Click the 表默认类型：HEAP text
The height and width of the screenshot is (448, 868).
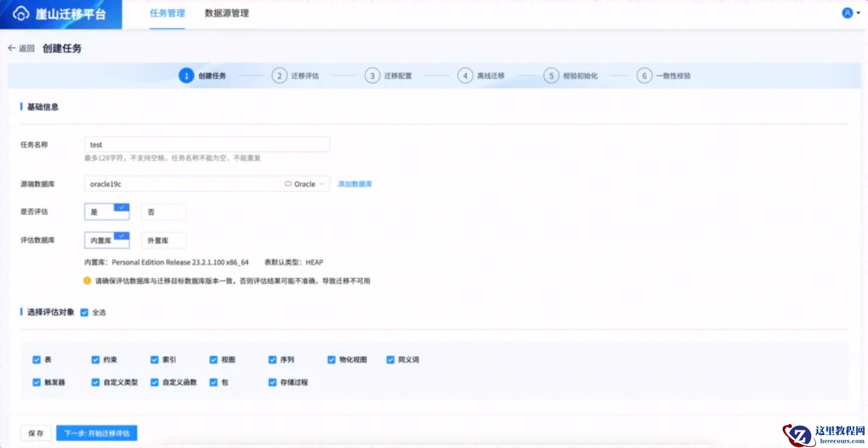click(294, 262)
